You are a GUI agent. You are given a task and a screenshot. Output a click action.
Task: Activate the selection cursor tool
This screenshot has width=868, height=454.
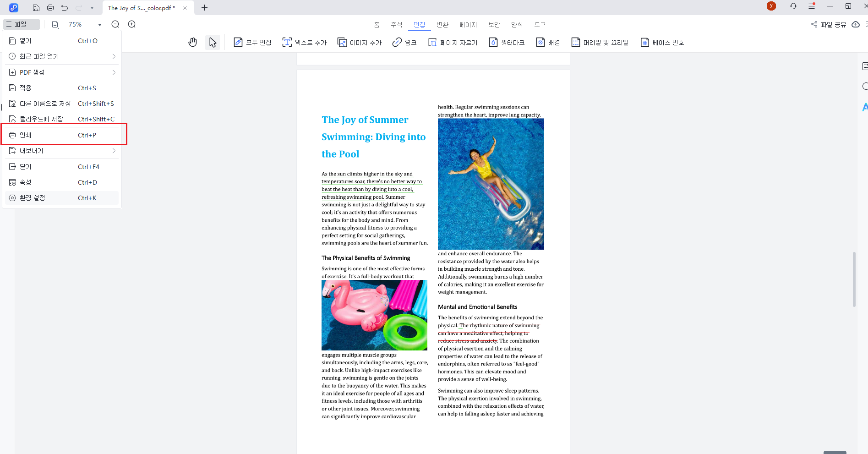[x=212, y=42]
